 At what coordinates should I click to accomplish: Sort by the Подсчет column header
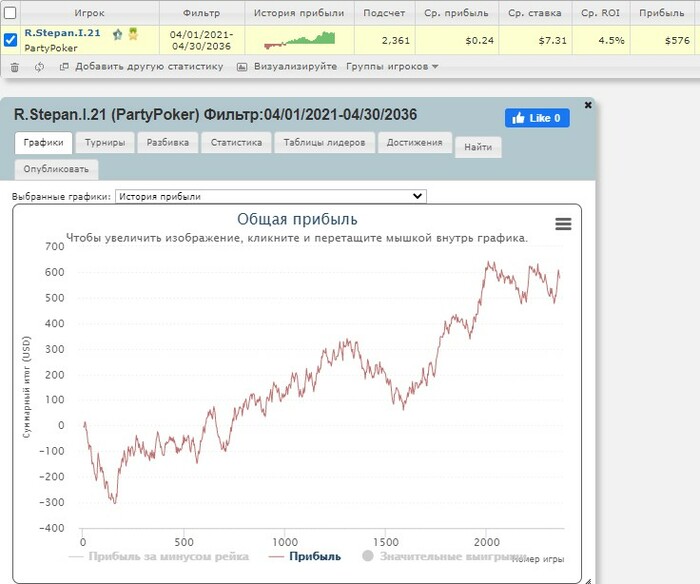tap(384, 13)
